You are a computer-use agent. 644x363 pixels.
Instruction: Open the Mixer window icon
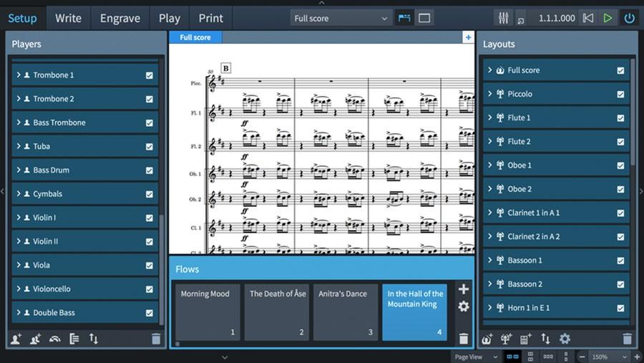503,18
